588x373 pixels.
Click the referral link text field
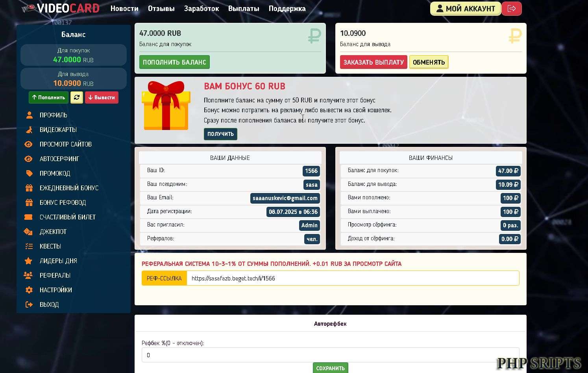352,278
